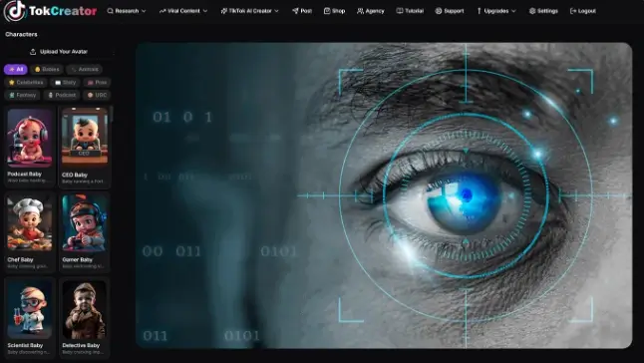Image resolution: width=644 pixels, height=363 pixels.
Task: Pick the Scientist Baby character
Action: [x=29, y=318]
